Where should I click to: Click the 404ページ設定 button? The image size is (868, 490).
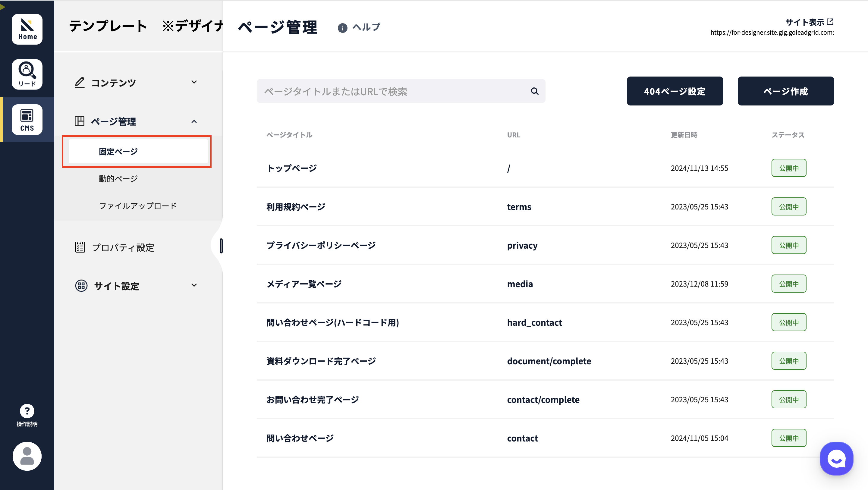675,91
